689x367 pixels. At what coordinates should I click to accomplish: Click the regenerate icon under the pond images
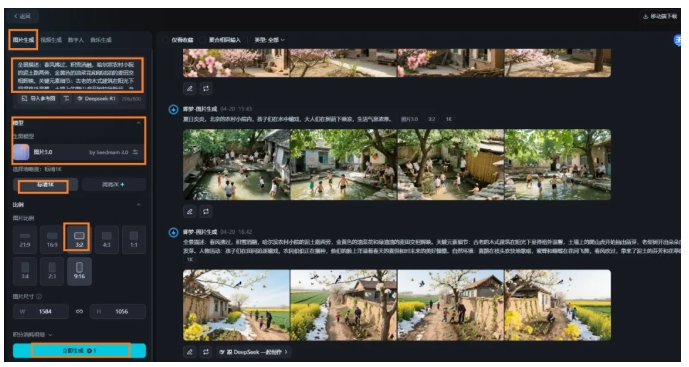(x=206, y=212)
